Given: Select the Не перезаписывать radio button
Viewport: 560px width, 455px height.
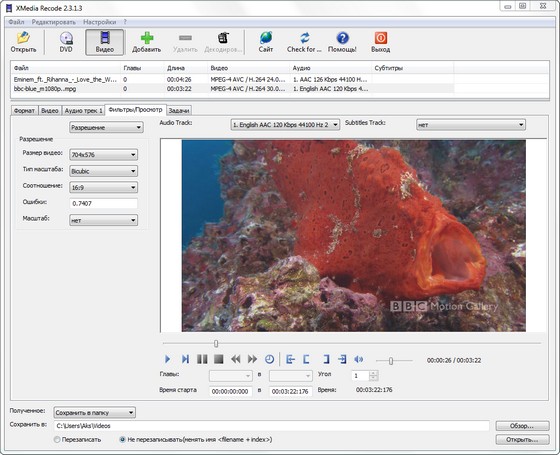Looking at the screenshot, I should (122, 439).
